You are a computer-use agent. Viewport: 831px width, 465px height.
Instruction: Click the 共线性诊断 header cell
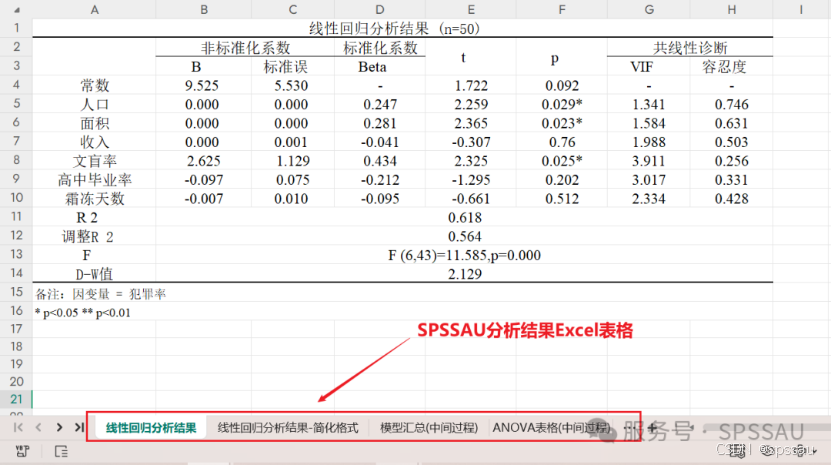(x=690, y=48)
